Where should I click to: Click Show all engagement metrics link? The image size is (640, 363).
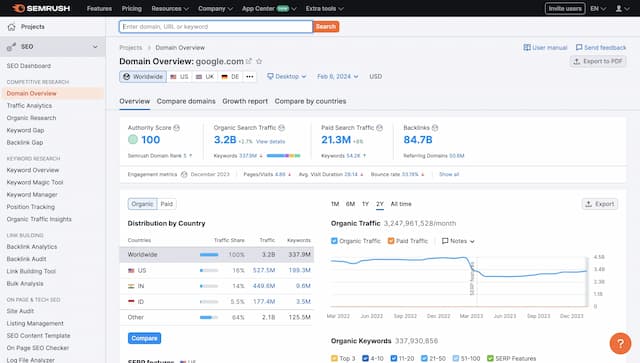pos(449,174)
